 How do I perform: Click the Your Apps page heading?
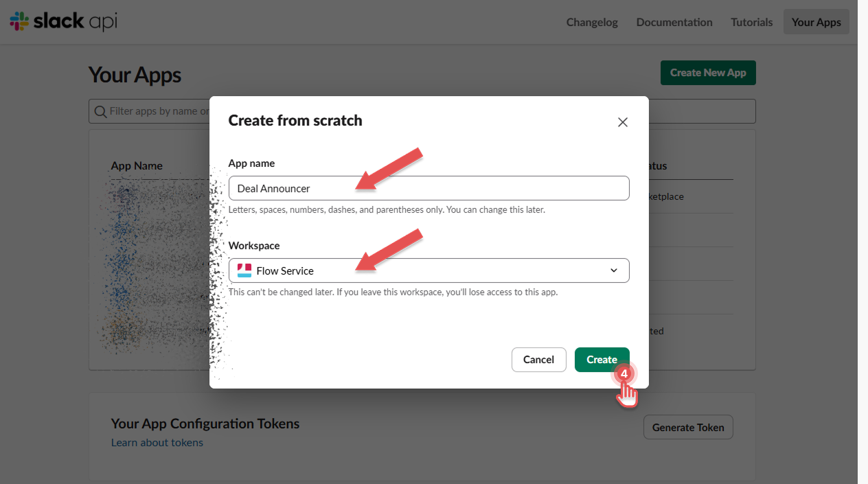coord(135,75)
